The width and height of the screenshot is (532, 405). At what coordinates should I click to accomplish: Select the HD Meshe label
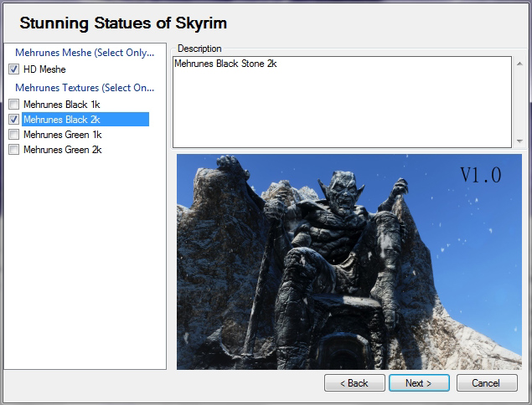pyautogui.click(x=44, y=69)
